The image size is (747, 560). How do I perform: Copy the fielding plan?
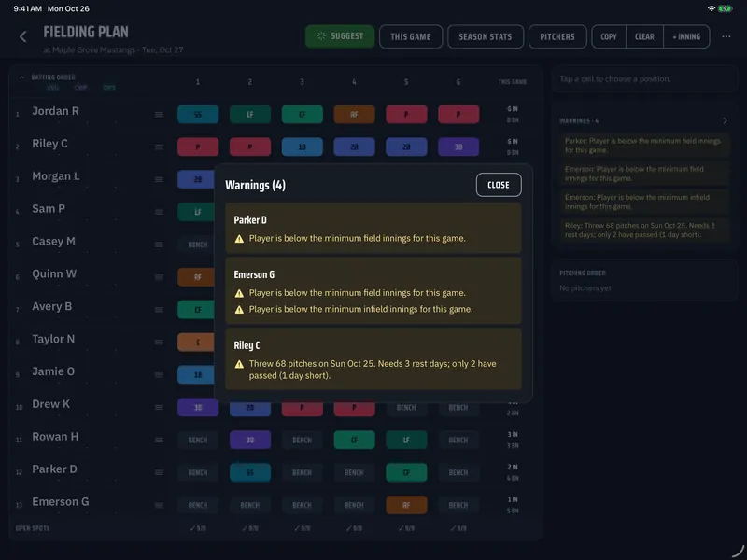pos(609,36)
